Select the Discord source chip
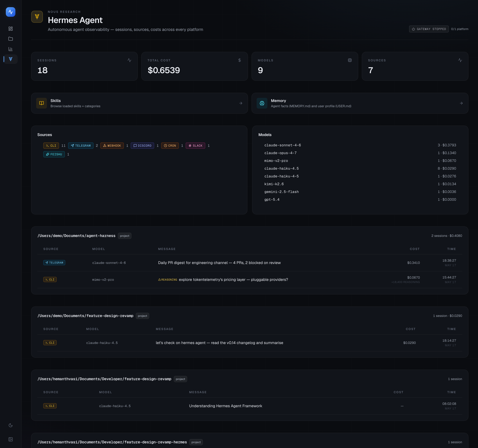 pyautogui.click(x=142, y=146)
